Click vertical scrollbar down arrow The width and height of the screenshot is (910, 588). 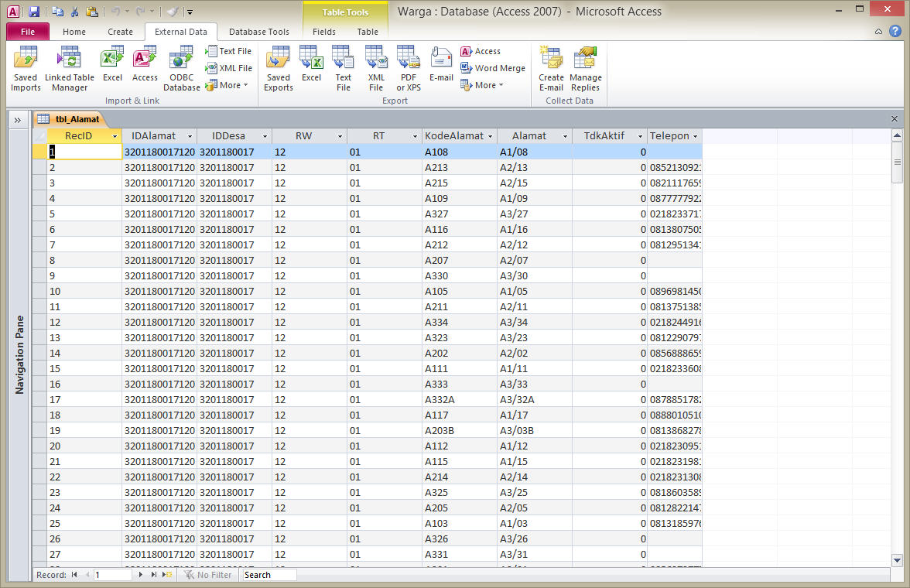pyautogui.click(x=898, y=560)
